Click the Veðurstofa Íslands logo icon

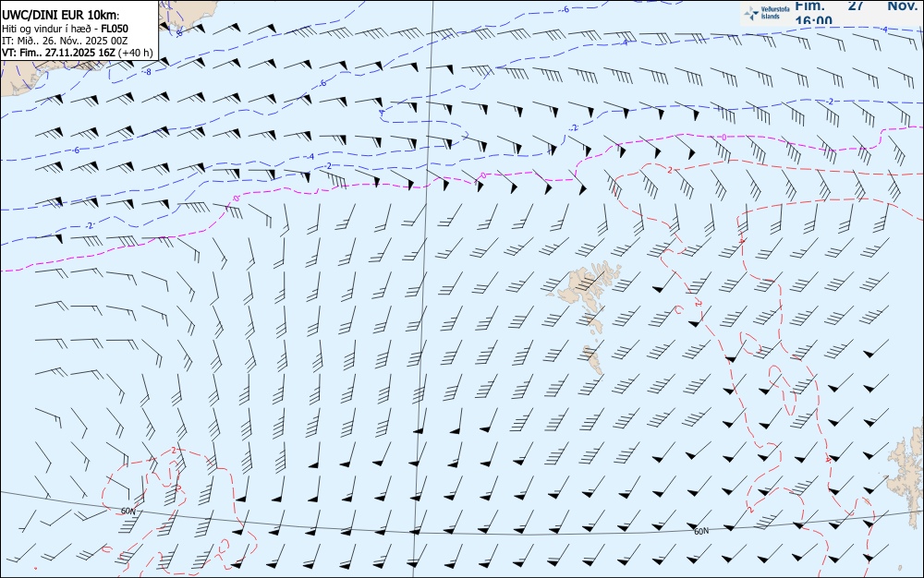tap(750, 13)
